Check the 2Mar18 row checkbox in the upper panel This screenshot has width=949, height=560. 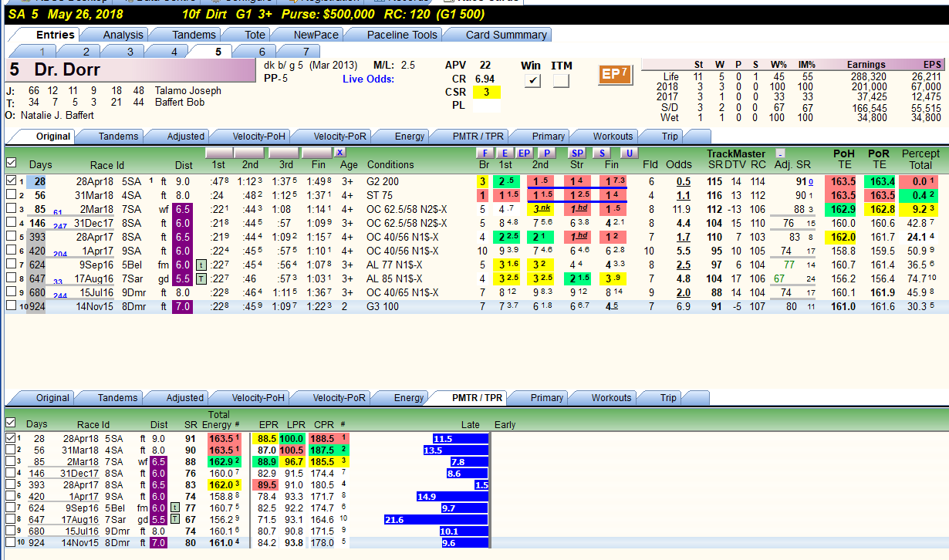tap(10, 209)
